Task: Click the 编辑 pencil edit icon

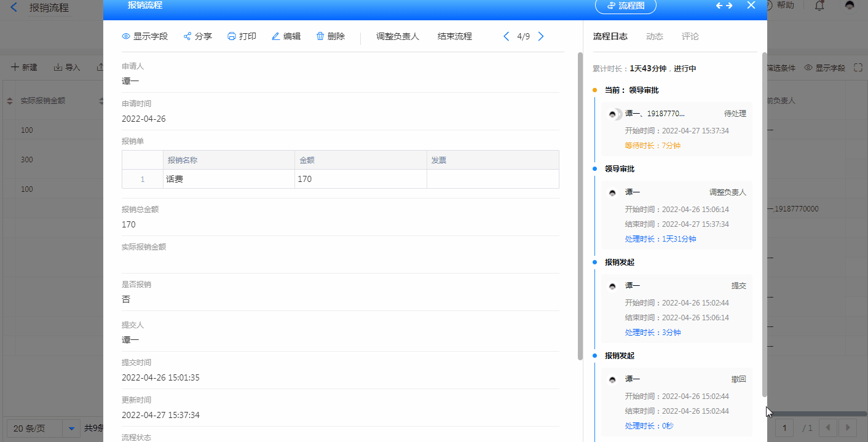Action: 276,36
